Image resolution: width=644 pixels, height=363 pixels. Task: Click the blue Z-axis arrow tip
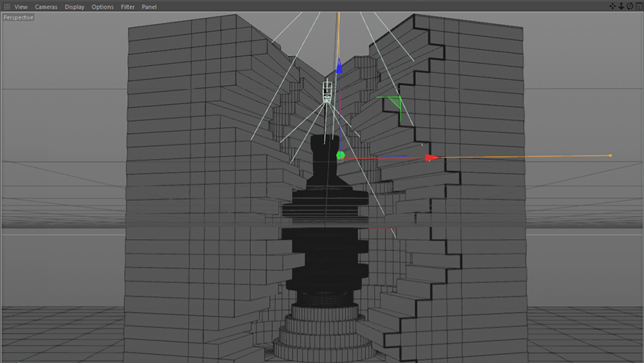click(x=338, y=66)
